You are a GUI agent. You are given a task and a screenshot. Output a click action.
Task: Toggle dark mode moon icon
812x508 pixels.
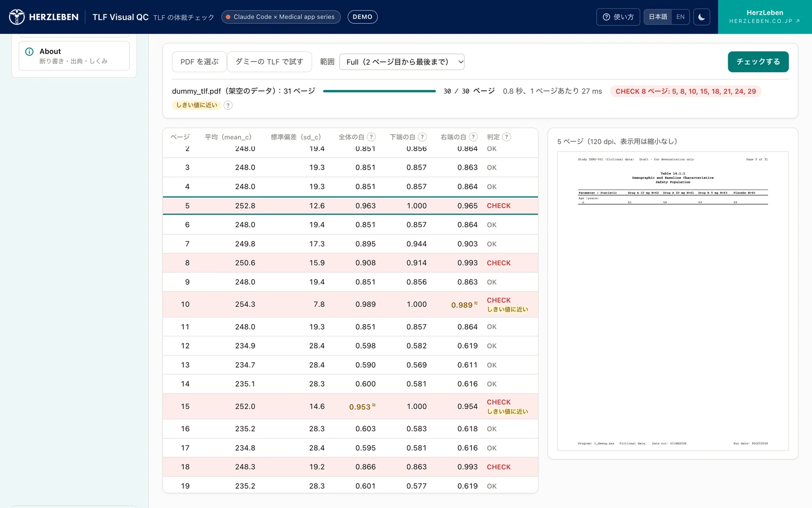[701, 17]
